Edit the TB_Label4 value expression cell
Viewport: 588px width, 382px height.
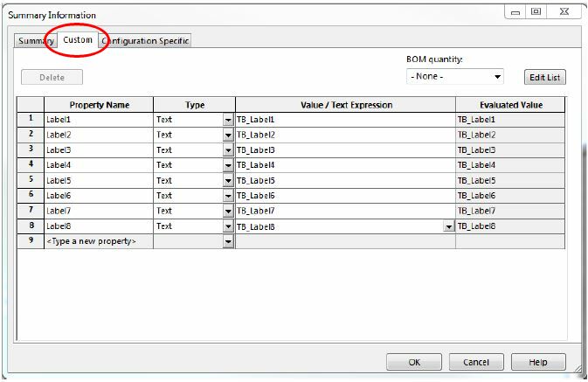coord(345,165)
